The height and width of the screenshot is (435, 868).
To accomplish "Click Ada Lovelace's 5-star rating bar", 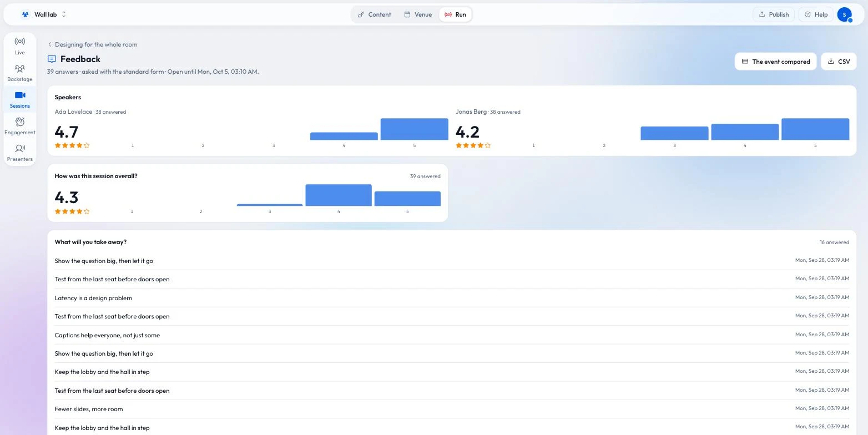I will (x=414, y=129).
